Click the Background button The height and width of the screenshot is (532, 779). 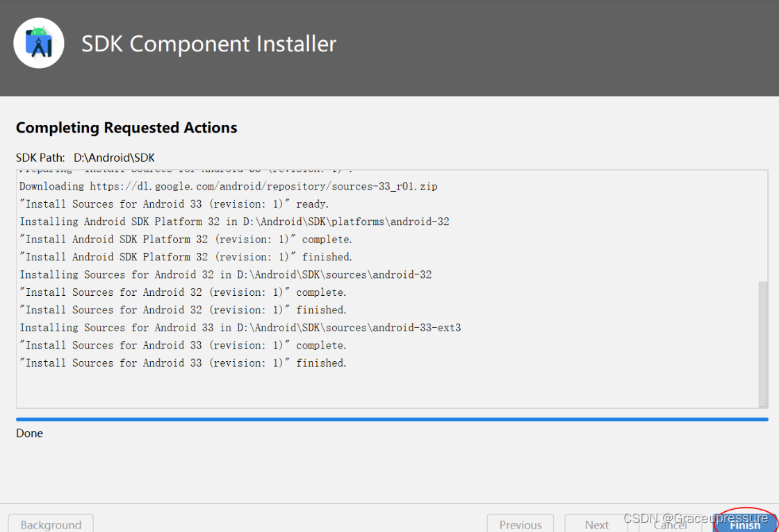click(51, 524)
